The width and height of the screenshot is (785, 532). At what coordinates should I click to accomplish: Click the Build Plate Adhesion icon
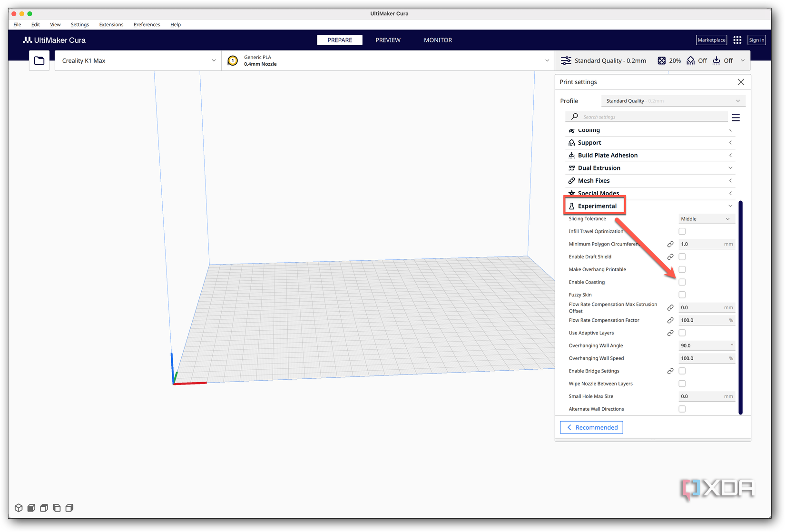pyautogui.click(x=571, y=155)
